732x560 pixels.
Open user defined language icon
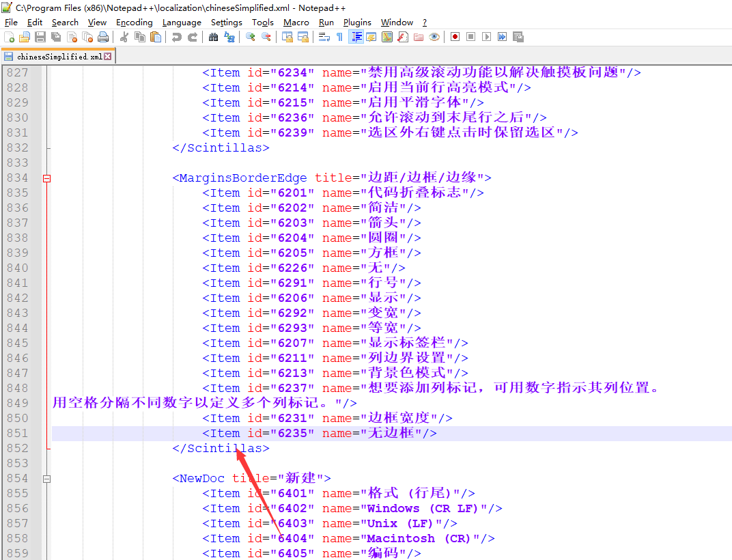(x=371, y=38)
